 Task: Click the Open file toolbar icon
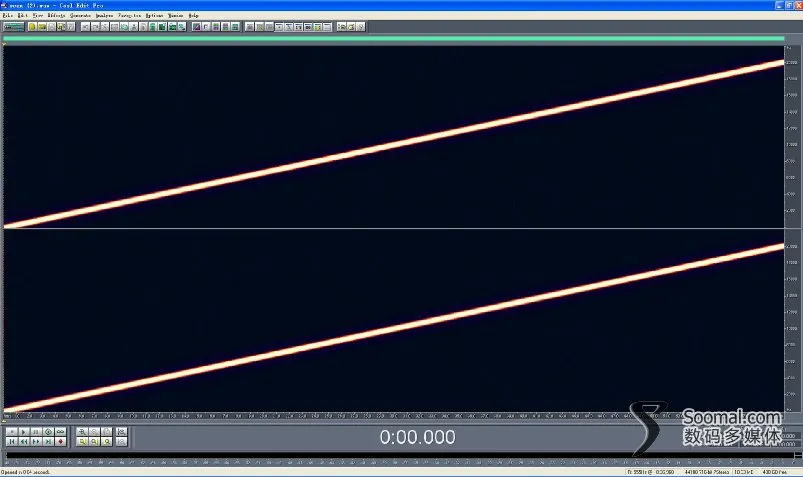(x=42, y=27)
